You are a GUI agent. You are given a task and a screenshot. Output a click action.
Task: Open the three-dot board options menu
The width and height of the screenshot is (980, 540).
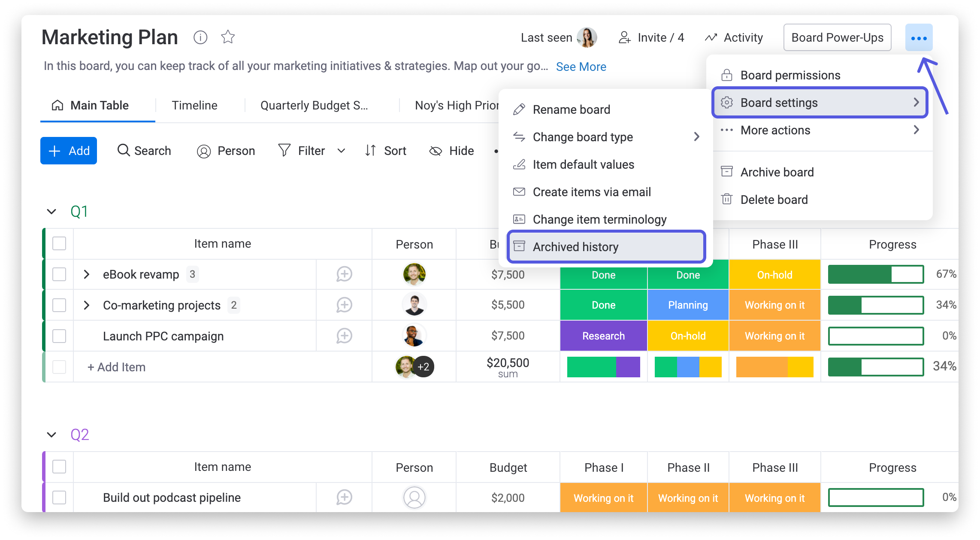(919, 38)
